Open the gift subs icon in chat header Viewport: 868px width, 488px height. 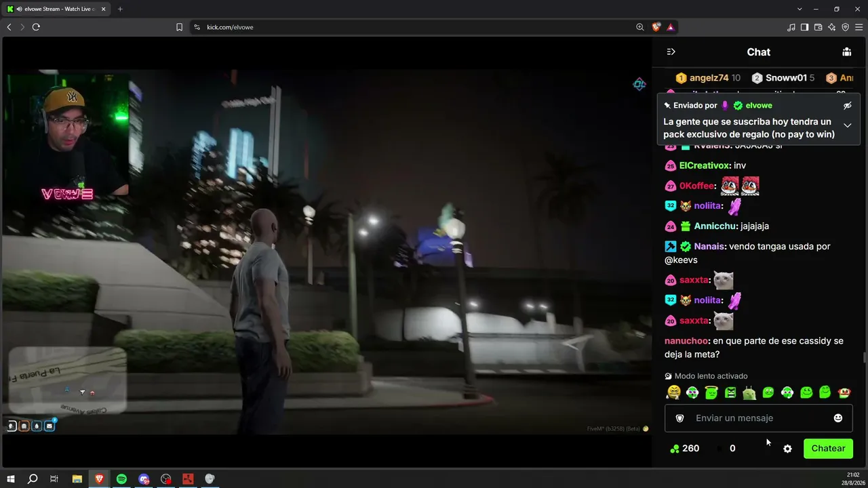[x=846, y=52]
